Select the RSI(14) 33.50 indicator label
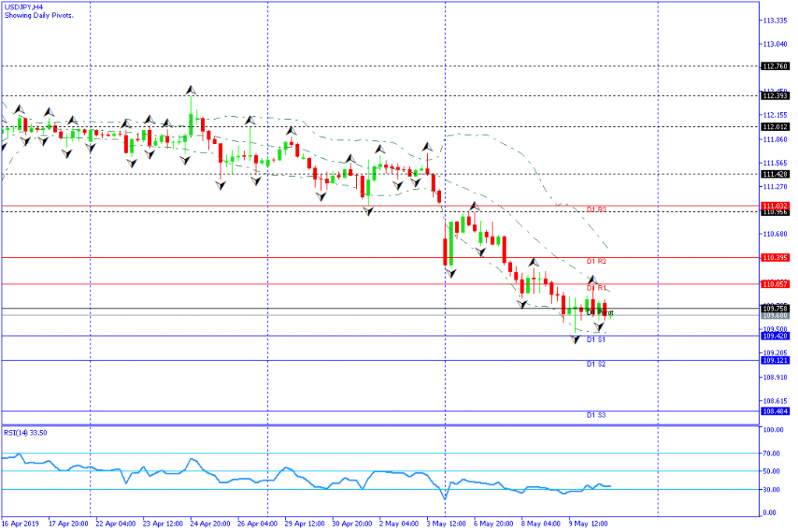The image size is (798, 532). pyautogui.click(x=26, y=432)
